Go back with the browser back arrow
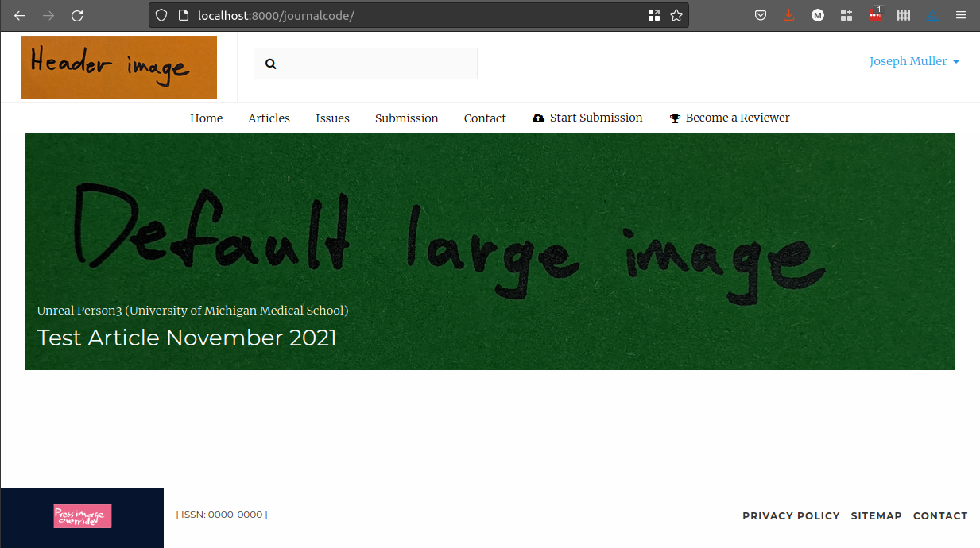Image resolution: width=980 pixels, height=548 pixels. (20, 15)
